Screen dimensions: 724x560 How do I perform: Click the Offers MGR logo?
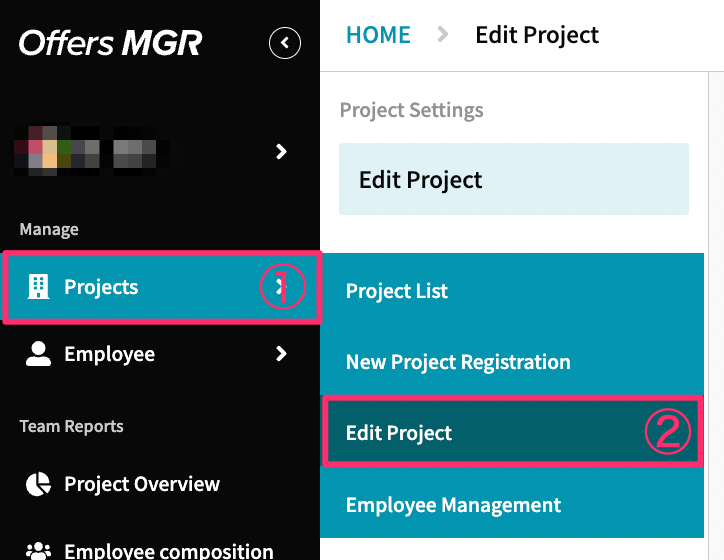[110, 43]
